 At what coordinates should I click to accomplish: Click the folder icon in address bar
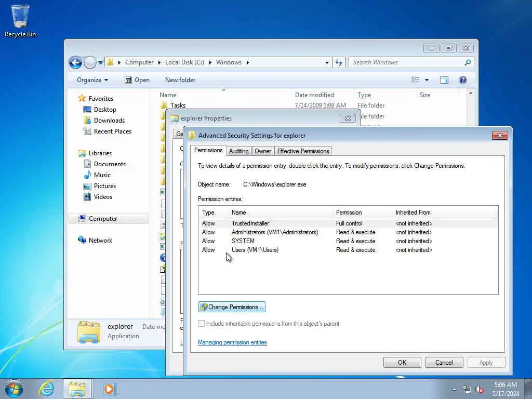110,62
